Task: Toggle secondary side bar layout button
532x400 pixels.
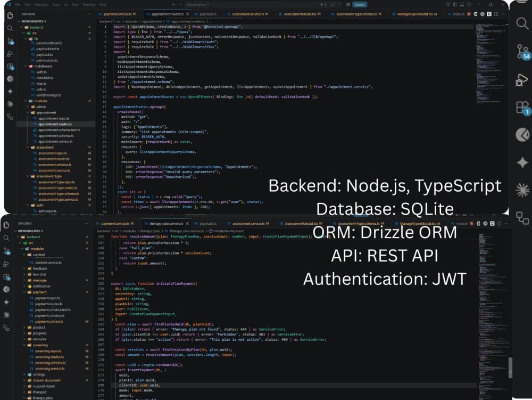Action: point(469,4)
